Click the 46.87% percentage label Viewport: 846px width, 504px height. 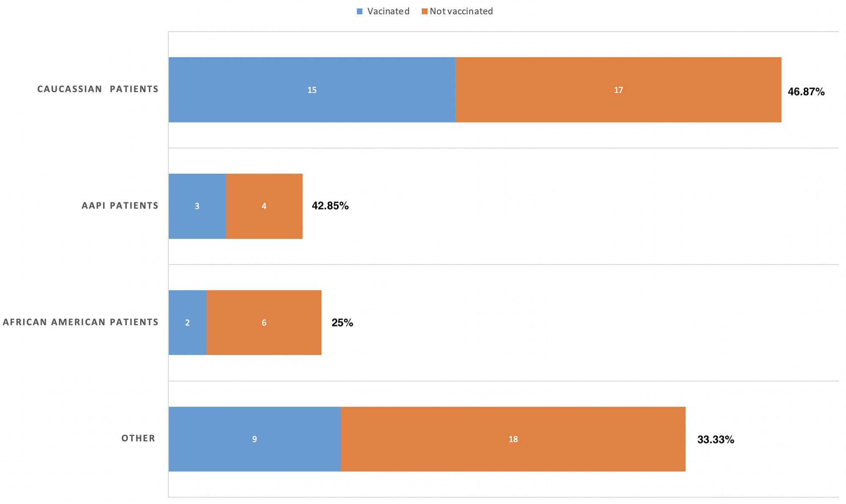806,92
